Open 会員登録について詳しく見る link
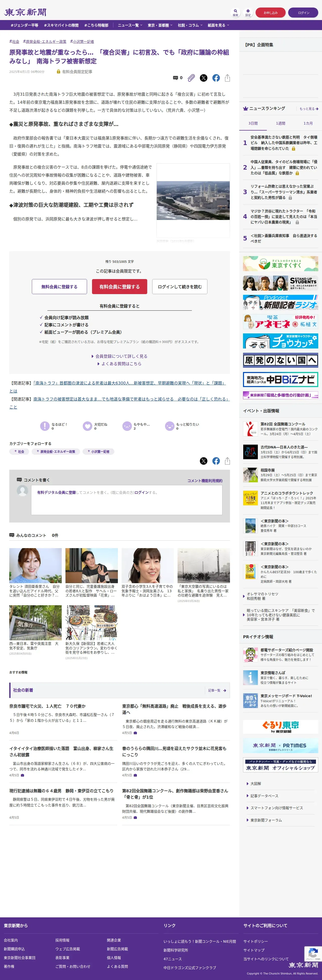 pyautogui.click(x=119, y=356)
